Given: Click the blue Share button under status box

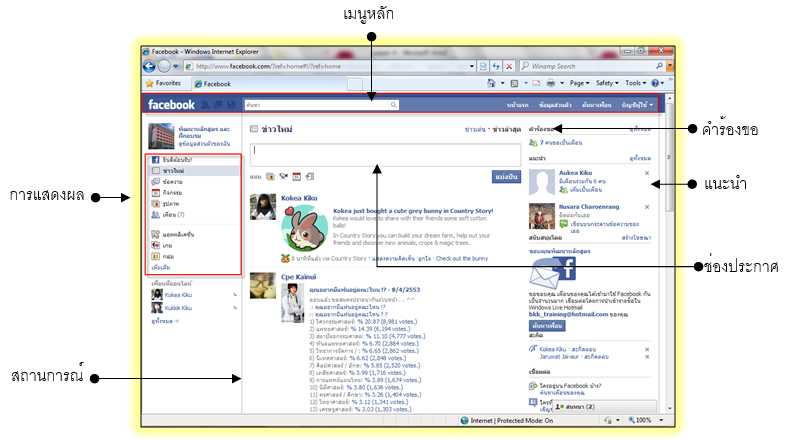Looking at the screenshot, I should (506, 177).
